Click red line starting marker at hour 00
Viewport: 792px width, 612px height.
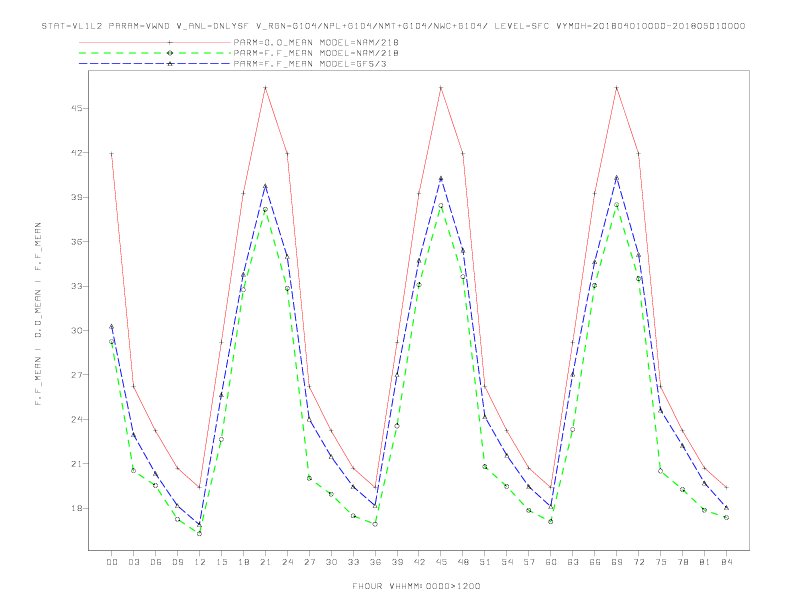112,154
